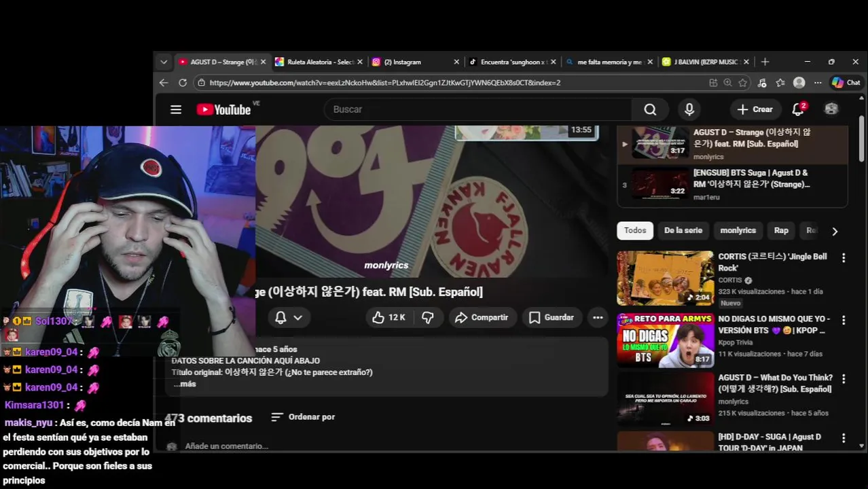This screenshot has width=868, height=489.
Task: Open options for D-DAY SUGA tour video
Action: click(844, 438)
